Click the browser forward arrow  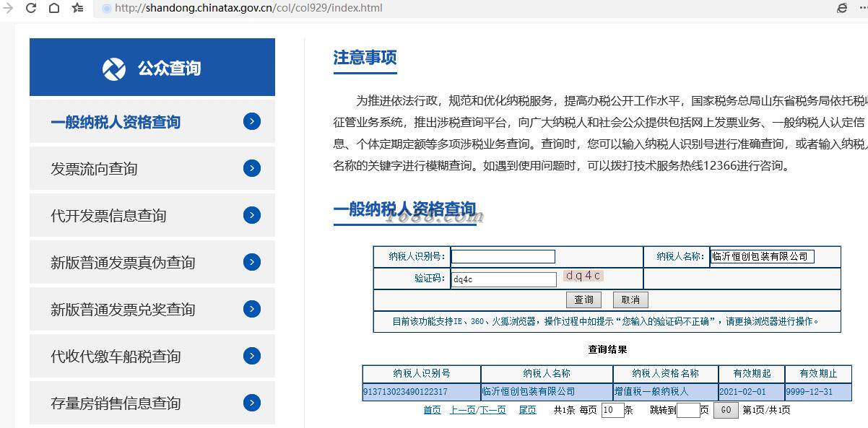click(8, 8)
